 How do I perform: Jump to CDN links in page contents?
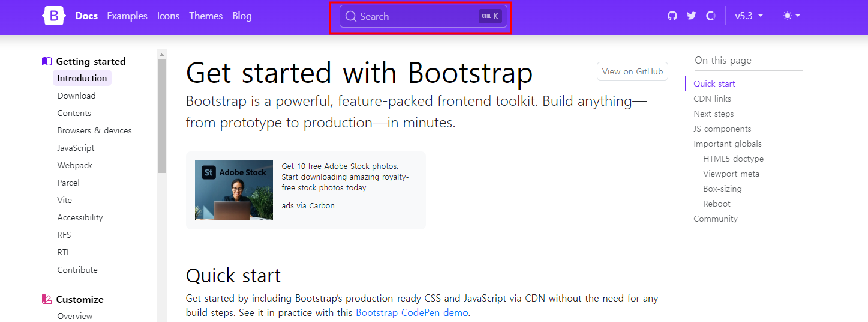coord(713,99)
